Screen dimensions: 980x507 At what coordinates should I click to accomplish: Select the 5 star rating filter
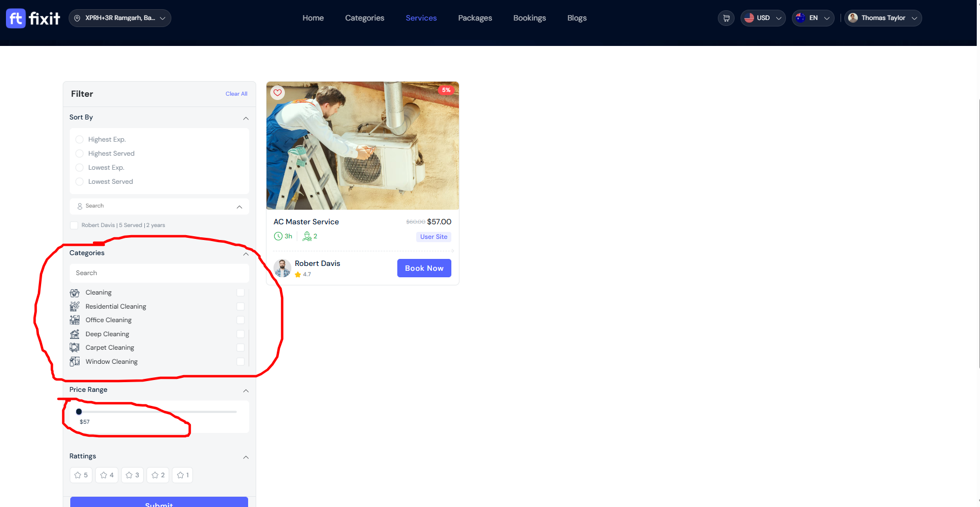tap(81, 475)
